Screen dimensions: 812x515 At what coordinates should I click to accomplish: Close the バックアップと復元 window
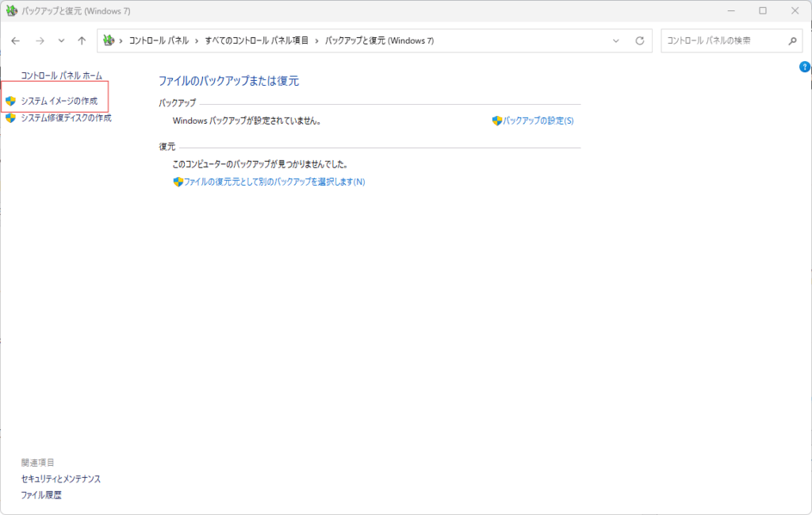(795, 11)
